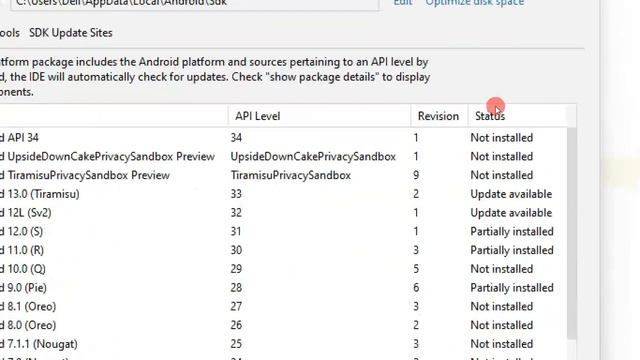This screenshot has height=360, width=640.
Task: Click Partially installed status for API 31
Action: 512,232
